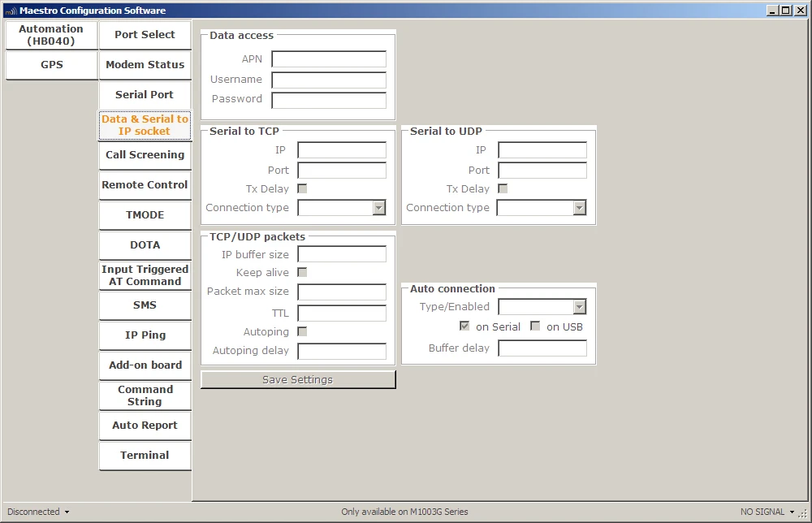Viewport: 812px width, 523px height.
Task: Select the GPS tab
Action: tap(51, 65)
